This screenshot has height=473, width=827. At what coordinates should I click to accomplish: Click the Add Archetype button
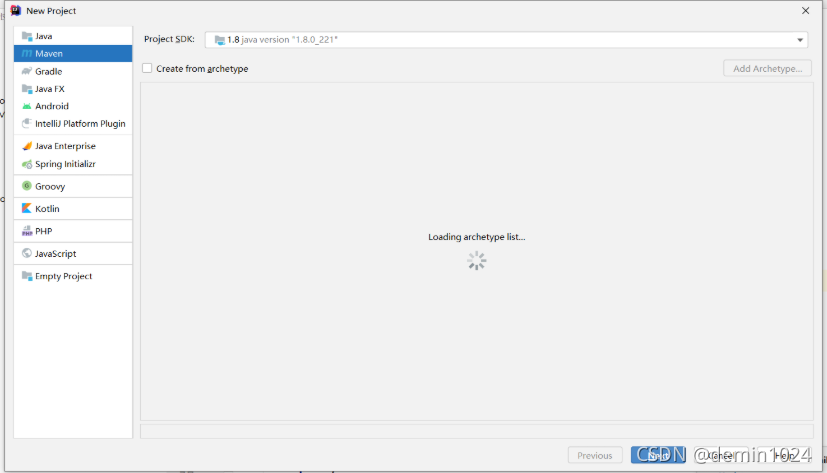767,69
